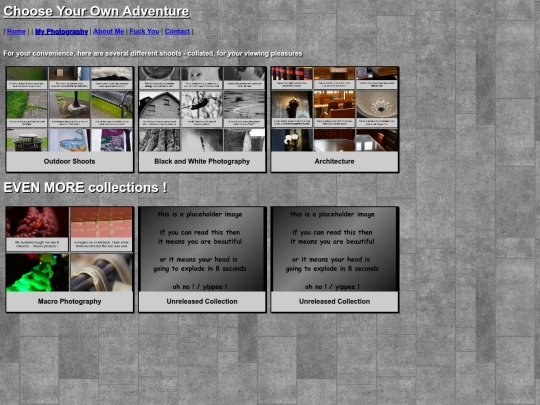Select the wooden seating hall thumbnail in Architecture
The image size is (540, 405).
334,105
